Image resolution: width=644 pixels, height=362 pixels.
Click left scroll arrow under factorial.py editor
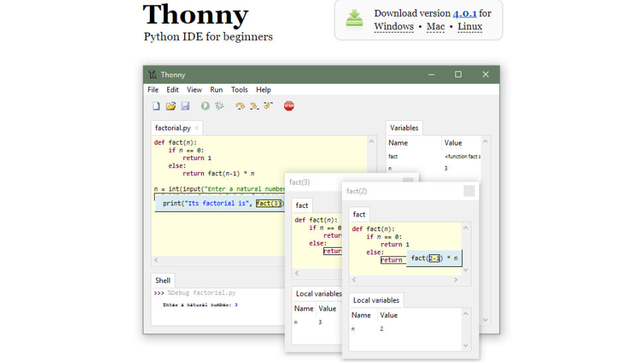(x=156, y=260)
